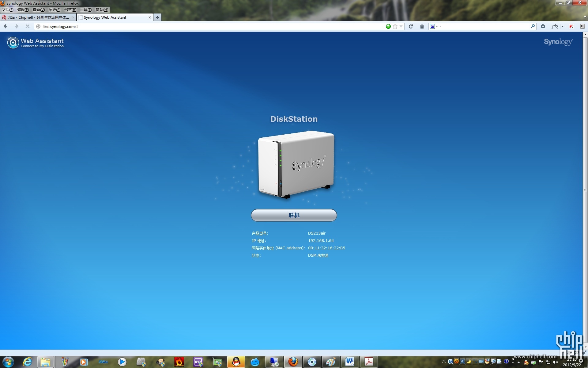Toggle the 英 input mode indicator
Screen dimensions: 588x368
pos(462,361)
